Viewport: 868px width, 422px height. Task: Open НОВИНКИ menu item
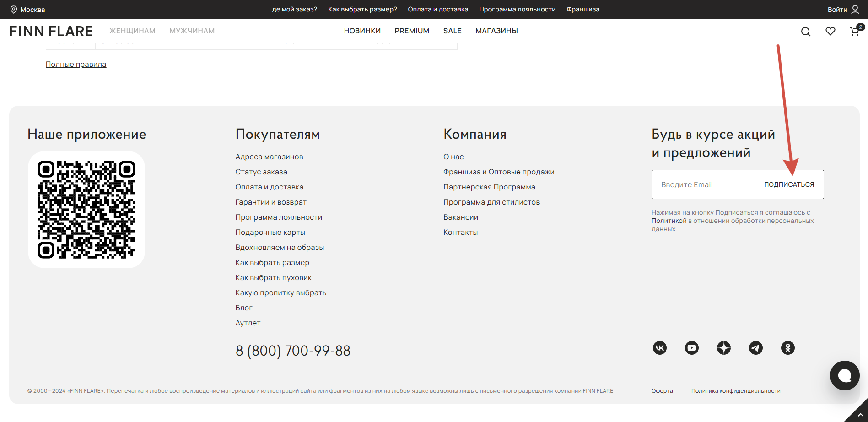coord(362,31)
